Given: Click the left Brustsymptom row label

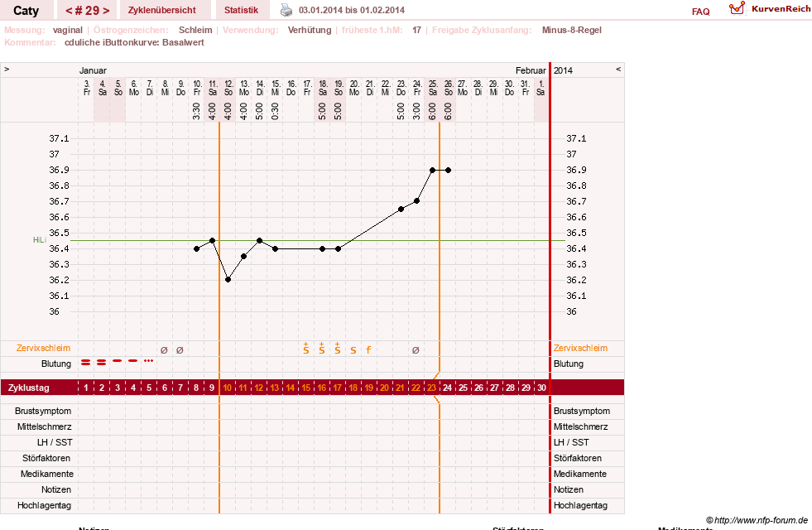Looking at the screenshot, I should [x=43, y=411].
